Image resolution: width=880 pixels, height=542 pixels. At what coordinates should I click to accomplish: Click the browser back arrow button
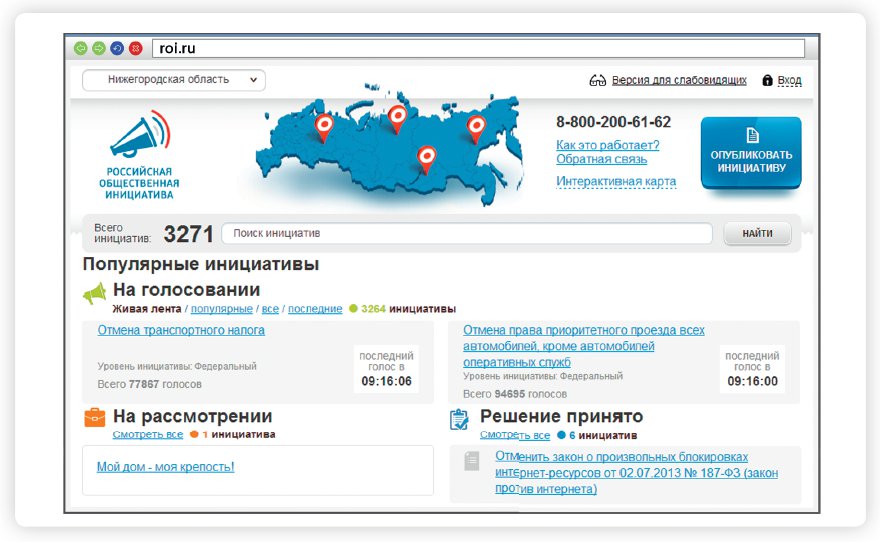click(x=80, y=48)
